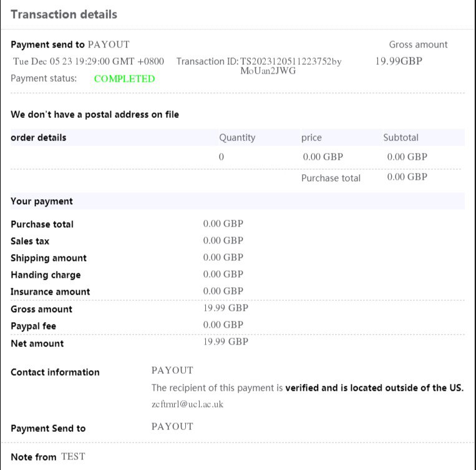This screenshot has height=470, width=476.
Task: Click the Your payment section header
Action: tap(42, 201)
